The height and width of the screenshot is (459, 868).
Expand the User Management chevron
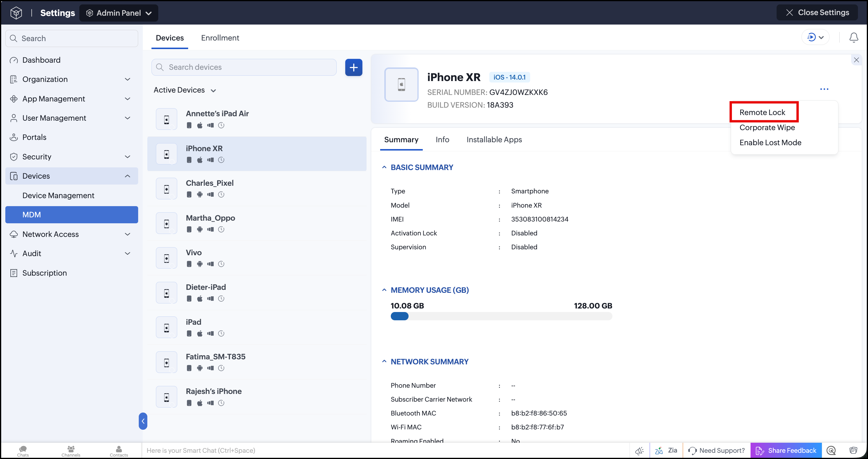128,118
